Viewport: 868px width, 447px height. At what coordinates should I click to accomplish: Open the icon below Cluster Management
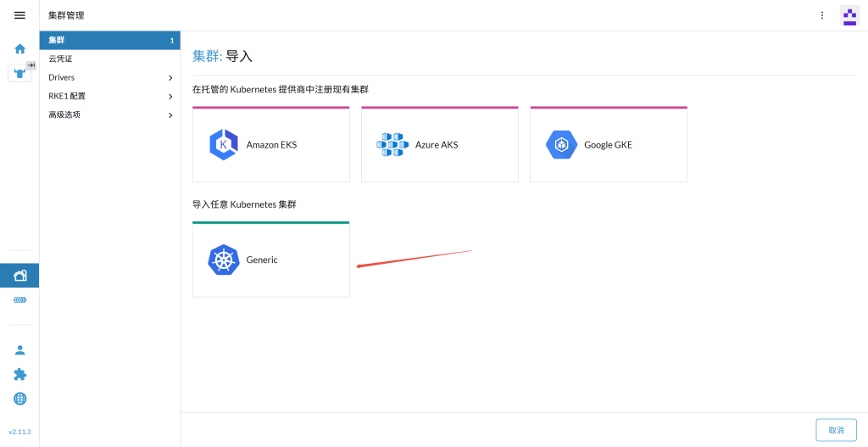(19, 300)
